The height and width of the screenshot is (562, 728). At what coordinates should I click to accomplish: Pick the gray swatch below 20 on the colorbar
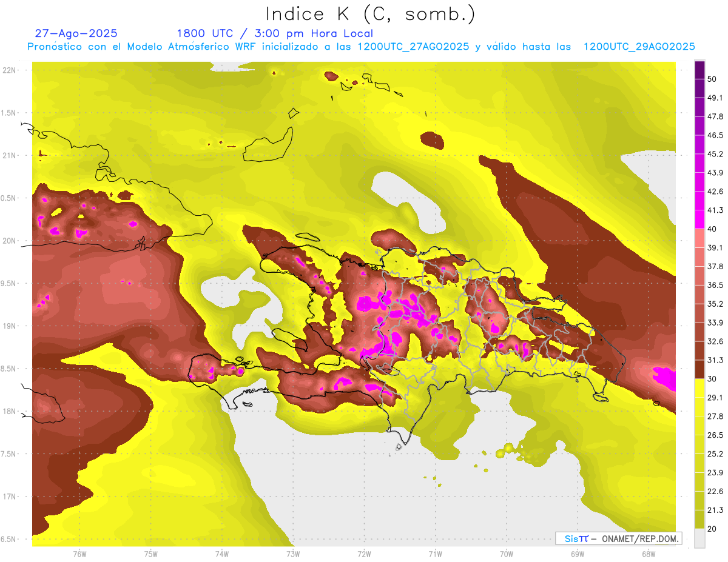pos(699,538)
